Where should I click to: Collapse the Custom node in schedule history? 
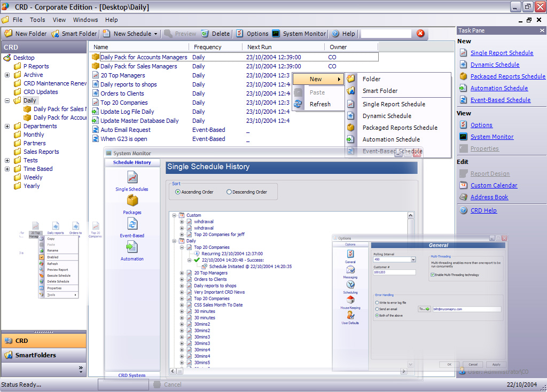(x=174, y=216)
